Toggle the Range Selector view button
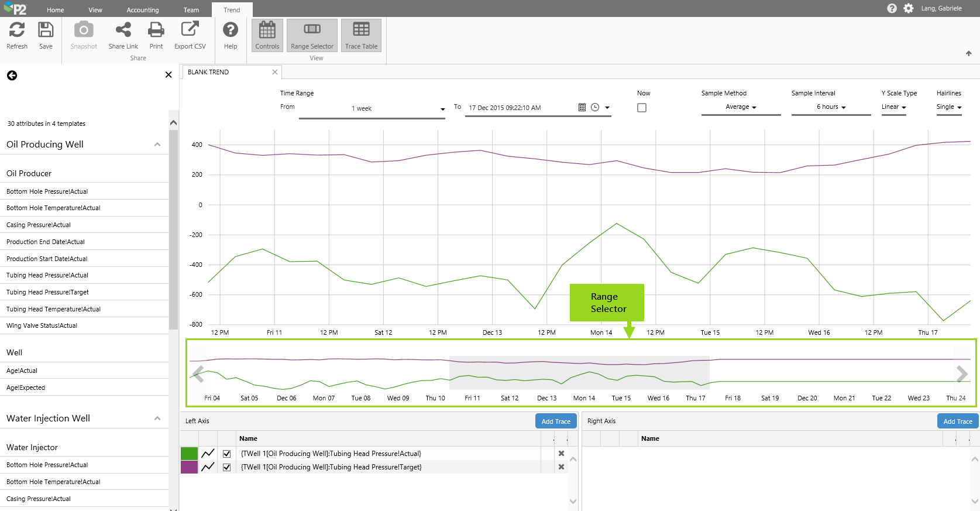The width and height of the screenshot is (980, 511). (x=312, y=35)
